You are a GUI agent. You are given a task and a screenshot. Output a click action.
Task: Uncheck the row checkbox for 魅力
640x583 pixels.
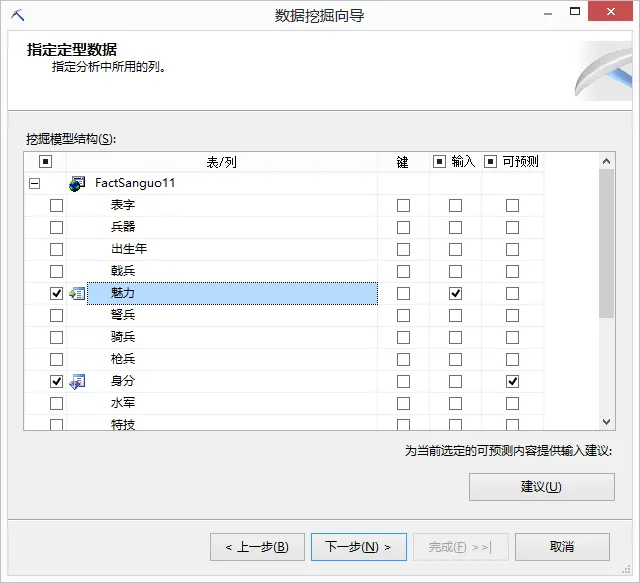pyautogui.click(x=56, y=294)
